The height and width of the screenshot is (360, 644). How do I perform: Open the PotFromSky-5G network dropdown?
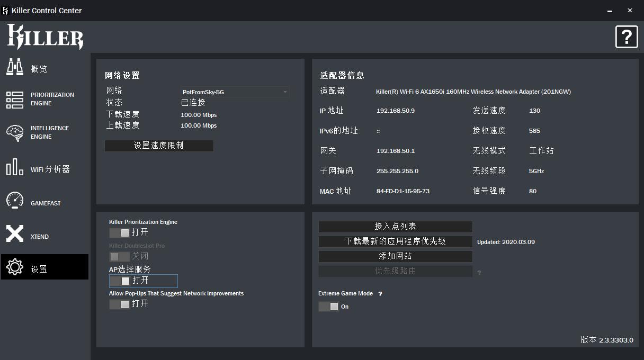pyautogui.click(x=235, y=92)
